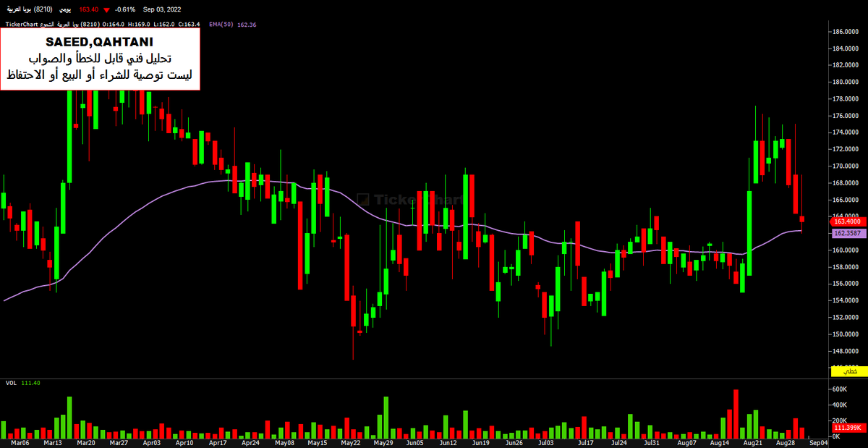Click the EMA value 162.36 in header
Viewport: 868px width, 448px height.
[x=247, y=25]
